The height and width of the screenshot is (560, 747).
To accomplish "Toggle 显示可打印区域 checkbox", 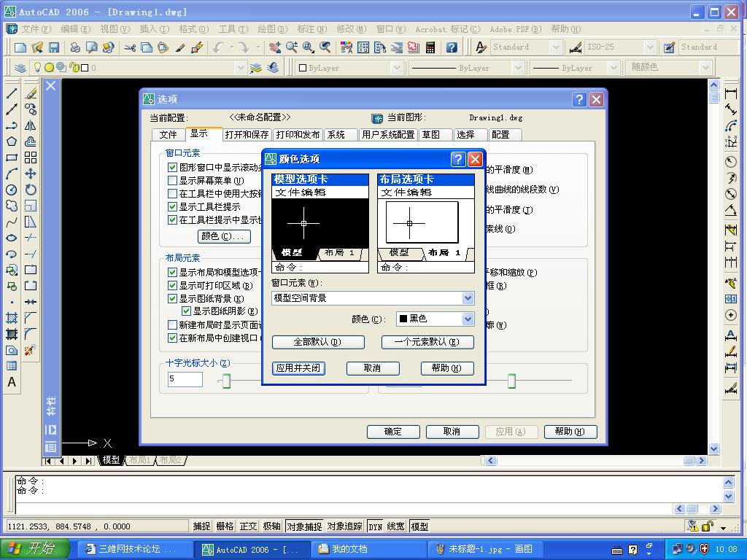I will [172, 286].
